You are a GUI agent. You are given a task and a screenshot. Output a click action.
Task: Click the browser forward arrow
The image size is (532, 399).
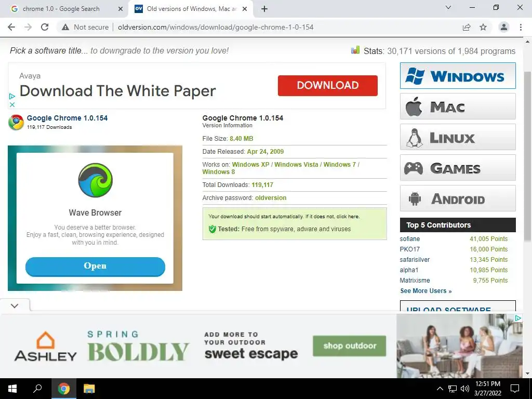tap(28, 27)
